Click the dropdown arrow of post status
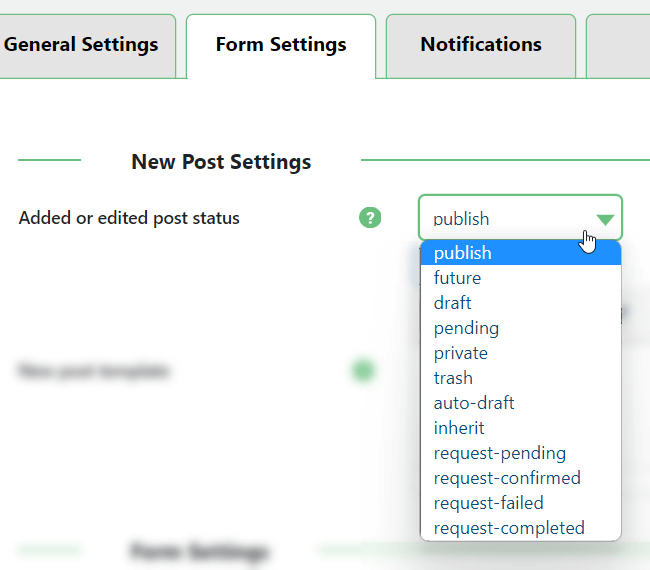 [605, 219]
